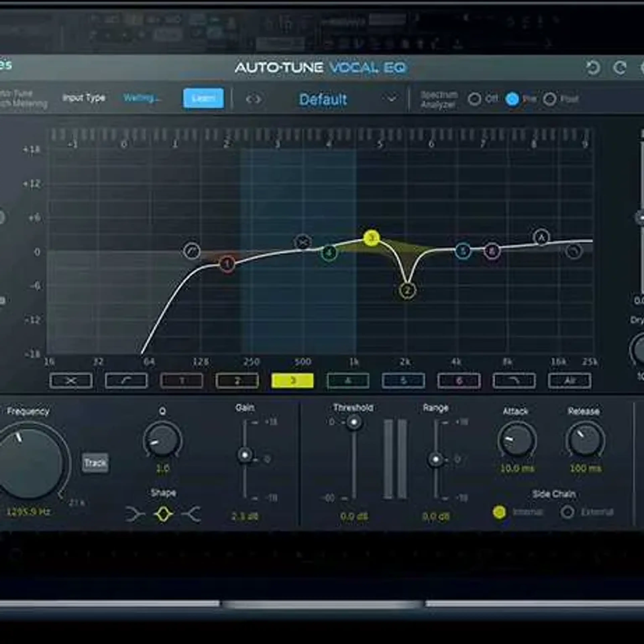The image size is (644, 644).
Task: Click the Input Type Waiting status text
Action: click(142, 98)
